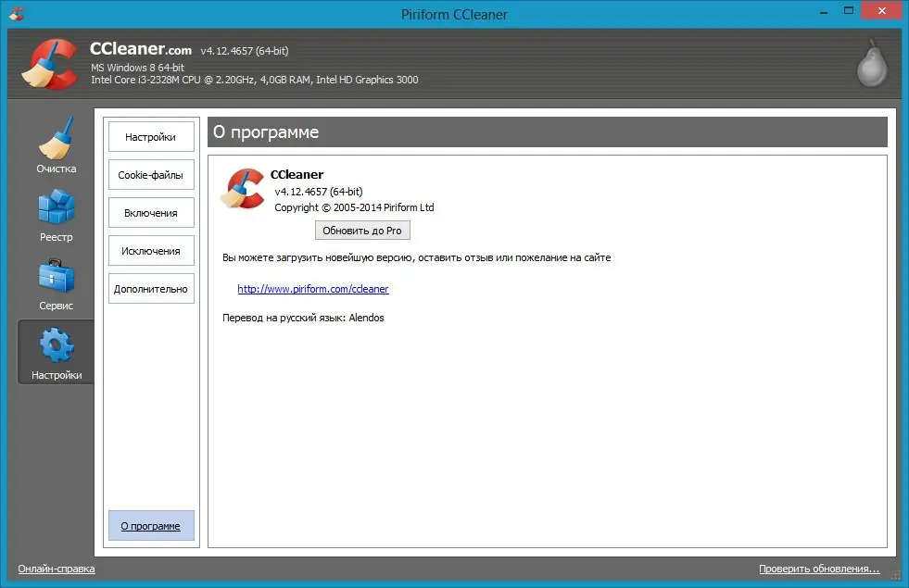This screenshot has width=909, height=588.
Task: Open the piriform.com/ccleaner link
Action: point(313,289)
